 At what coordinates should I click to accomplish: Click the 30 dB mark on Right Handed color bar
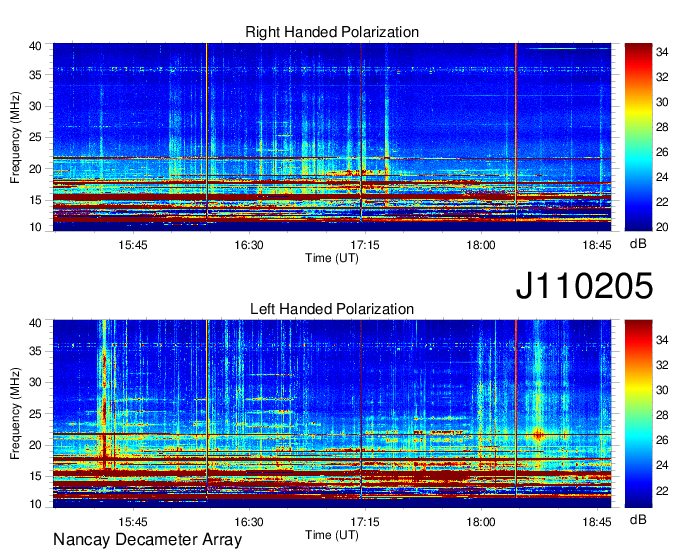[x=662, y=102]
